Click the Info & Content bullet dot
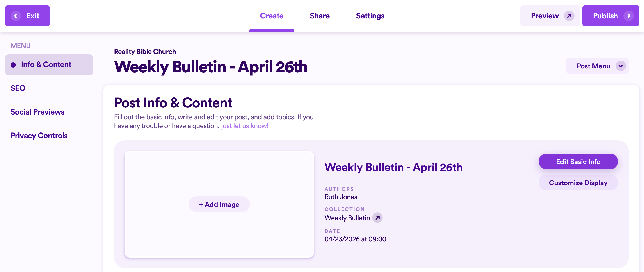644x272 pixels. pos(13,65)
